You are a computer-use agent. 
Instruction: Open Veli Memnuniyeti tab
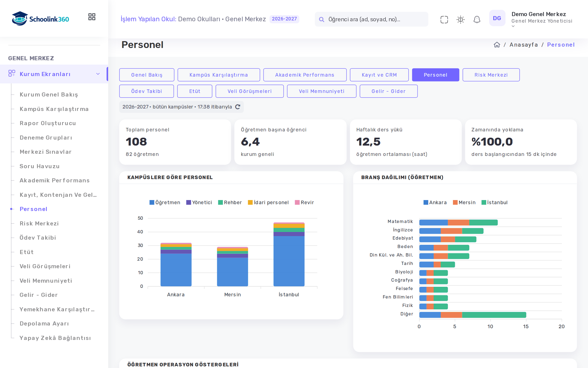[321, 91]
